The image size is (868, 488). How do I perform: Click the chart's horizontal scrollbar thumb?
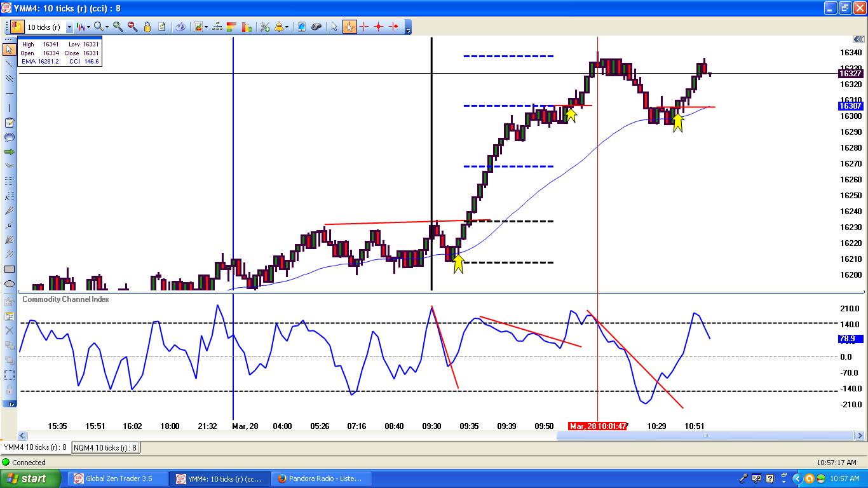(x=704, y=436)
